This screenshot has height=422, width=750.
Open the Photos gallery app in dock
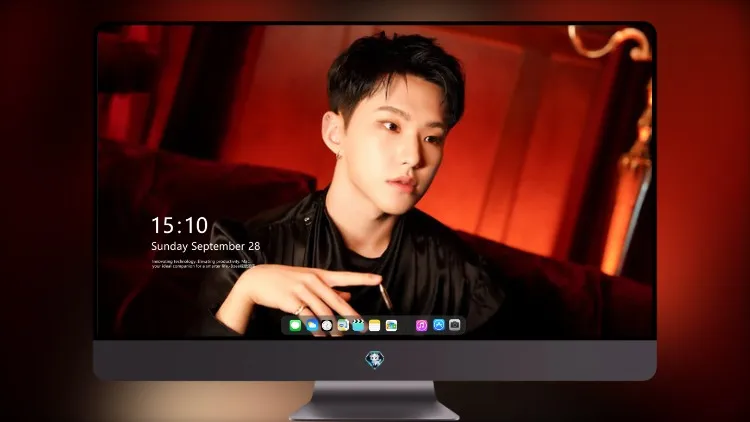[x=391, y=325]
